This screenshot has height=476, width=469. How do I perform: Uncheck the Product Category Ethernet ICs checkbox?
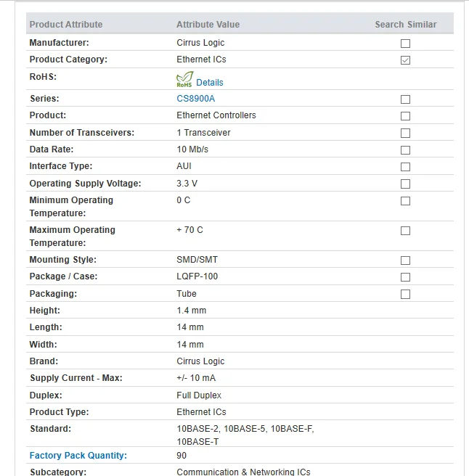[x=405, y=60]
